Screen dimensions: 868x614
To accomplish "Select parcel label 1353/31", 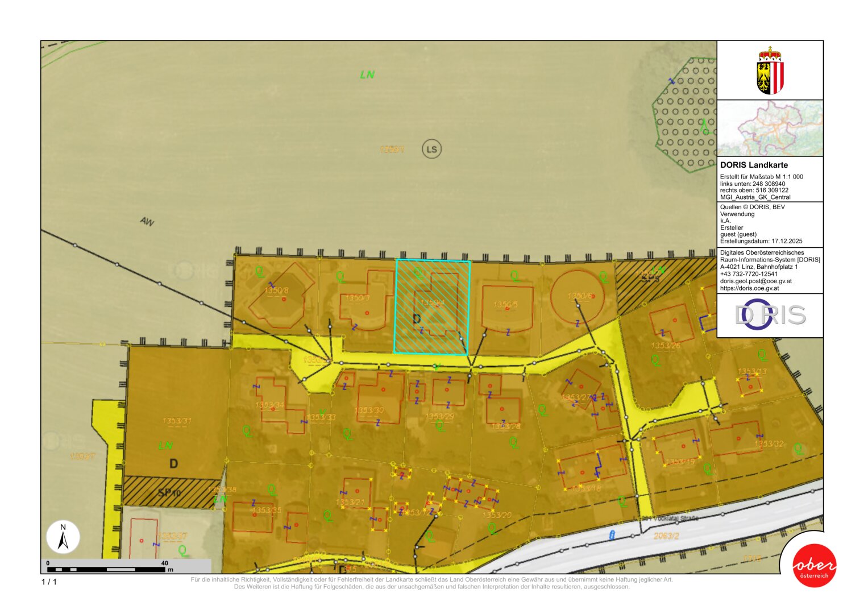I will (x=177, y=421).
